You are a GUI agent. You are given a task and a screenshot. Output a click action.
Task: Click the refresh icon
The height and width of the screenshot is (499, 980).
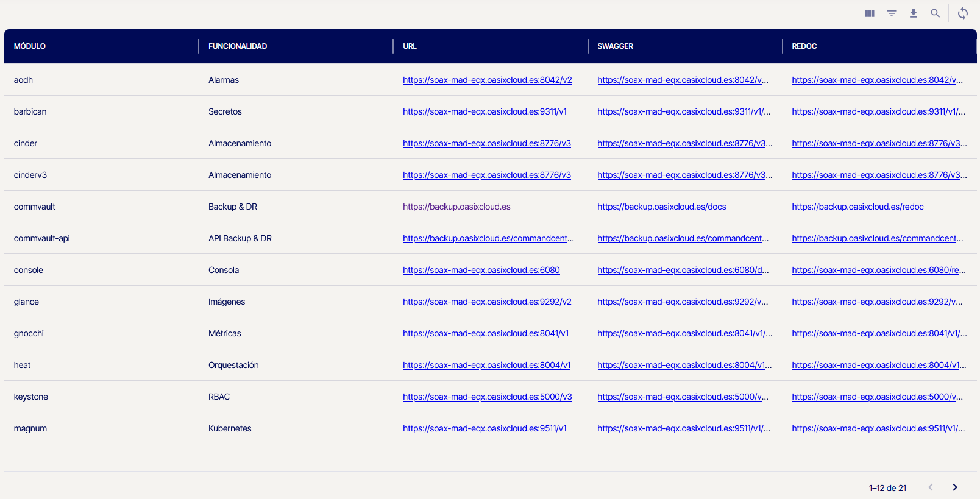(x=963, y=13)
